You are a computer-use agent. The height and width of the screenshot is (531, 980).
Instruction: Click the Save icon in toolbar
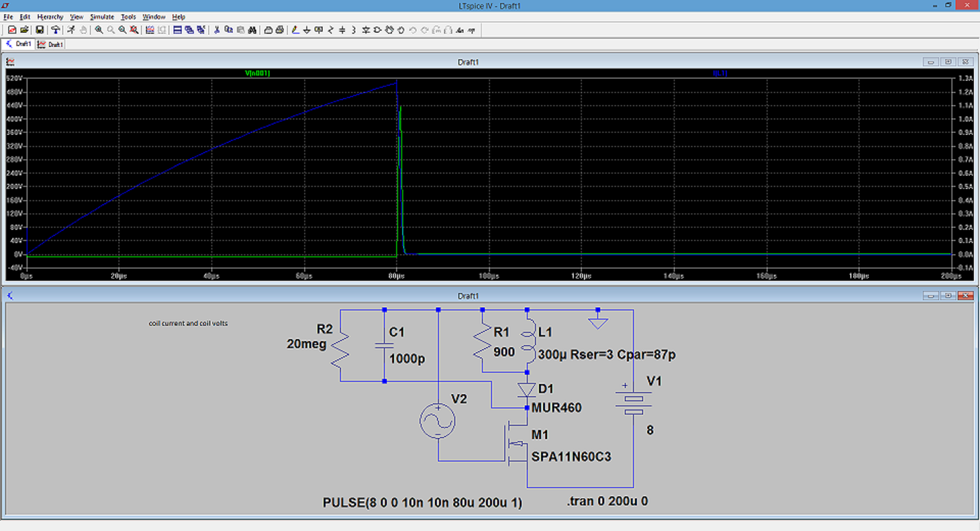pyautogui.click(x=39, y=30)
